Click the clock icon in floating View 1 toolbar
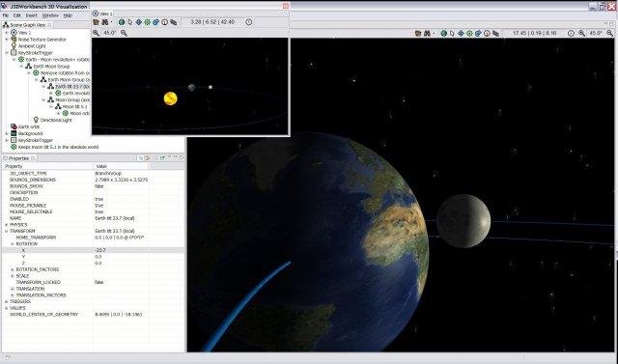 click(x=249, y=22)
